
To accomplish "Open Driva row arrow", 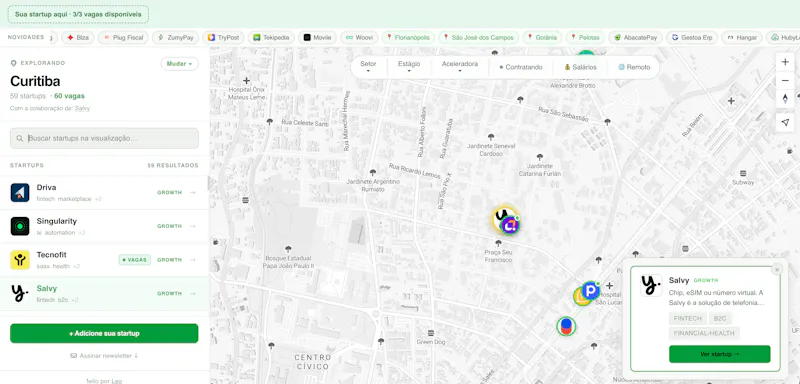I will click(192, 192).
